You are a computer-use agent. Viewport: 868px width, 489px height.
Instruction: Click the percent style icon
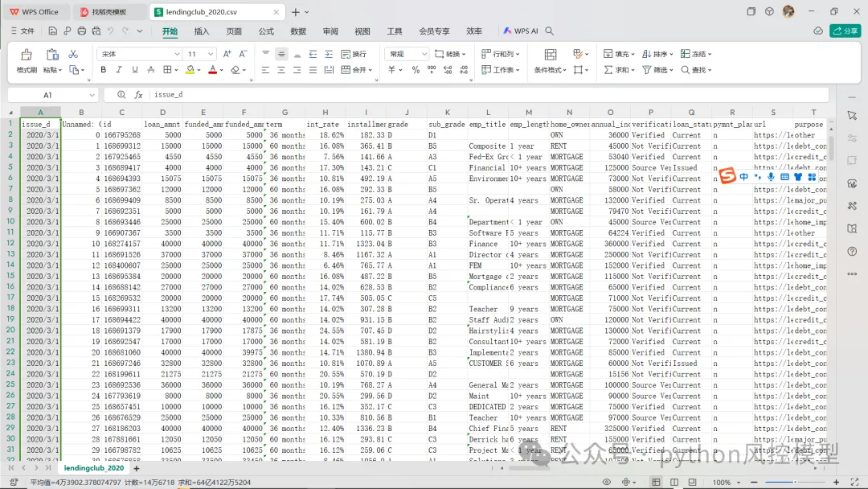416,70
